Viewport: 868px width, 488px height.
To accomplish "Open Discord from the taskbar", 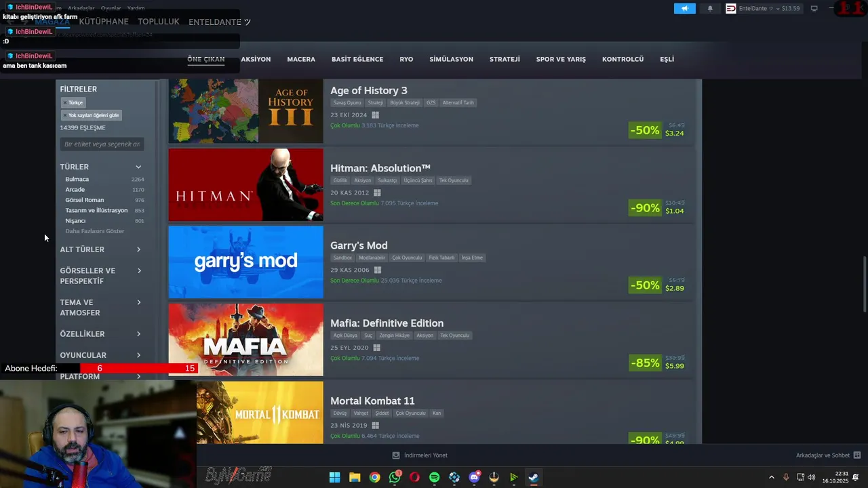I will pyautogui.click(x=474, y=477).
